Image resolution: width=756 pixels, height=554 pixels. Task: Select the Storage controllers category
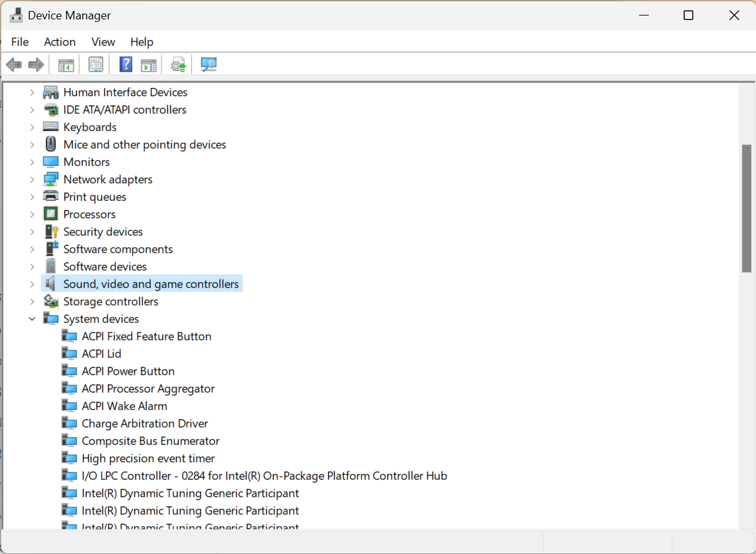(109, 301)
